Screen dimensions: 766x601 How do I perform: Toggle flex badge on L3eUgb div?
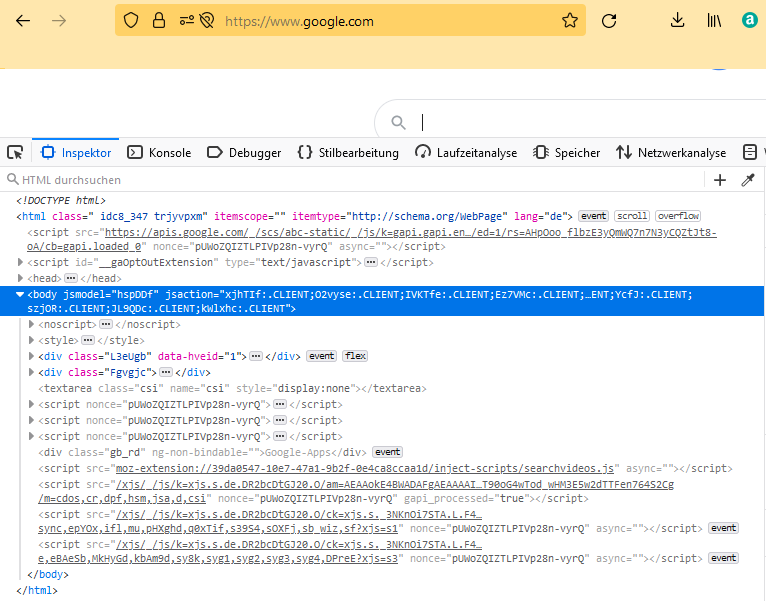click(x=355, y=356)
